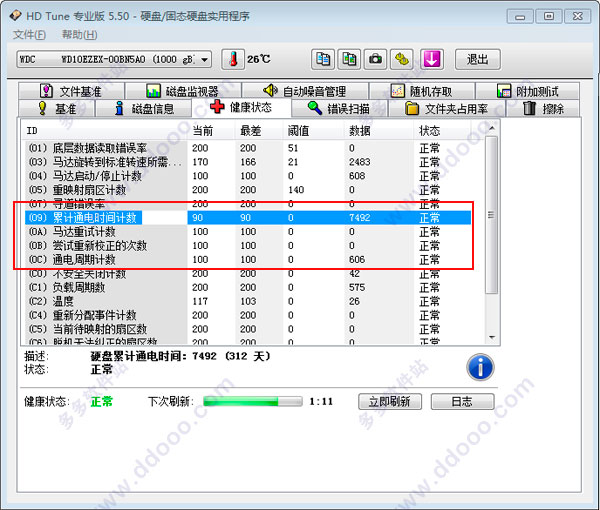The image size is (600, 510).
Task: Switch to the 擦除 tab
Action: coord(543,109)
